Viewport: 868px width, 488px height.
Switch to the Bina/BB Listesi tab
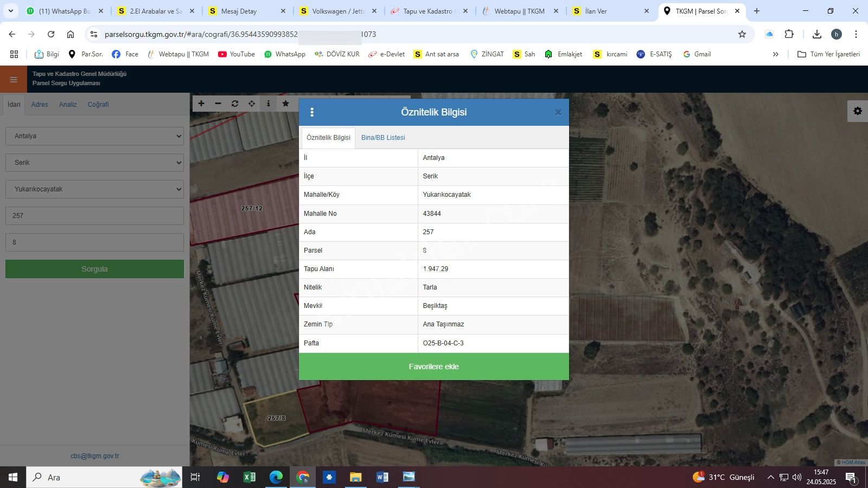coord(383,138)
